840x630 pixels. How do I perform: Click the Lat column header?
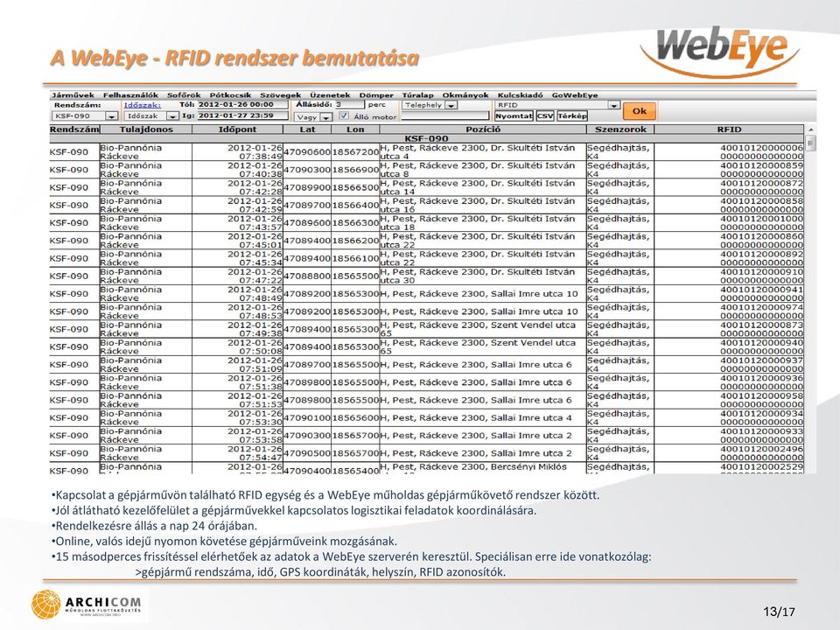(307, 129)
